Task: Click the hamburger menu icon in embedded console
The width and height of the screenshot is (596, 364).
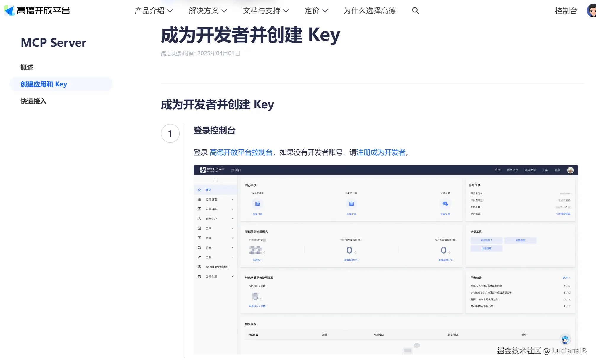Action: (x=215, y=180)
